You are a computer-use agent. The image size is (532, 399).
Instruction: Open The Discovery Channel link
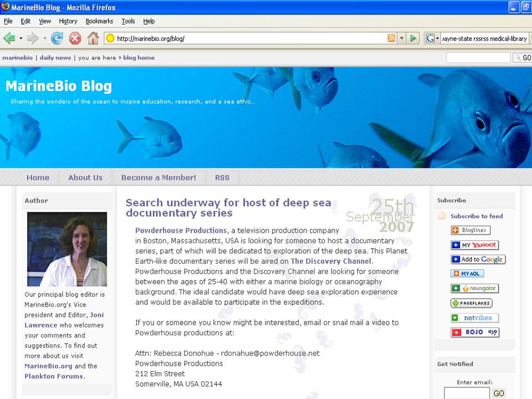[x=331, y=261]
